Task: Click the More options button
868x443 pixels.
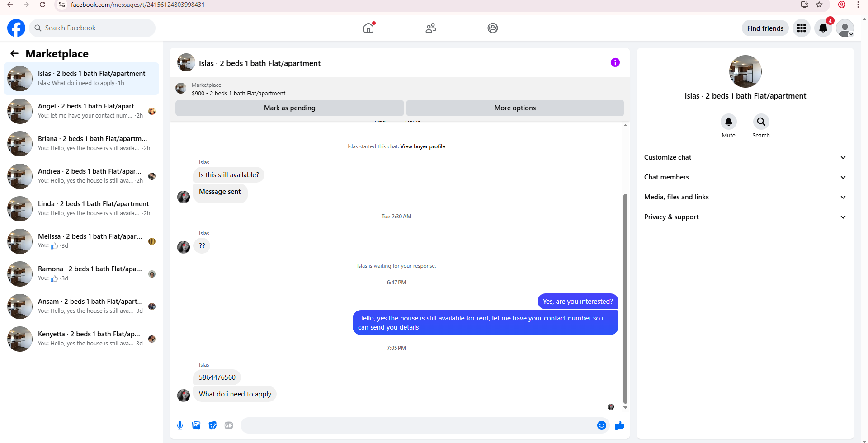Action: coord(515,108)
